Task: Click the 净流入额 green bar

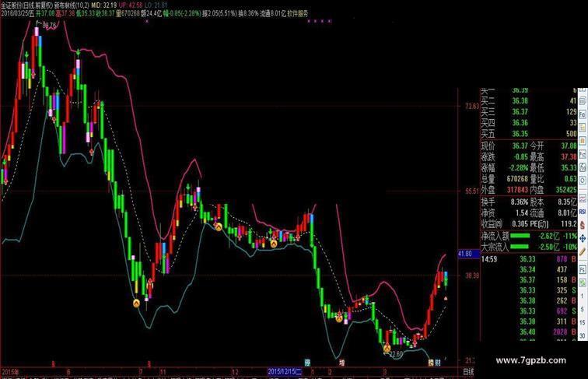Action: (x=520, y=236)
